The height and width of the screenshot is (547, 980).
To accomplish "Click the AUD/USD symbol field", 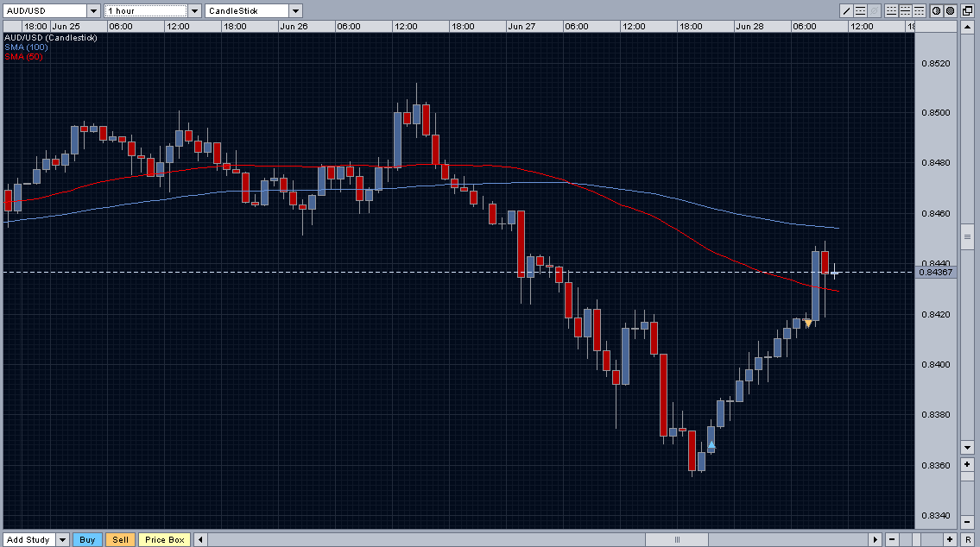I will point(45,10).
